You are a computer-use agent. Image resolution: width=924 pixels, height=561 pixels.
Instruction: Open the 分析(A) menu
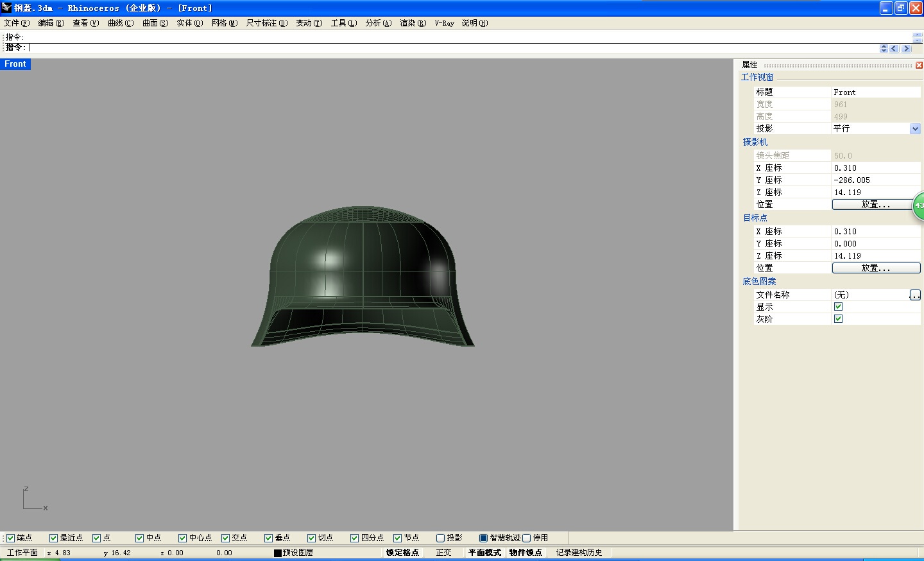tap(379, 23)
